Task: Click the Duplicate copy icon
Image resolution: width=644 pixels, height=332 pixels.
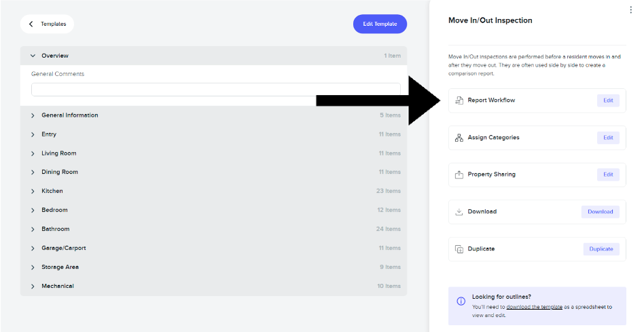Action: [x=459, y=249]
